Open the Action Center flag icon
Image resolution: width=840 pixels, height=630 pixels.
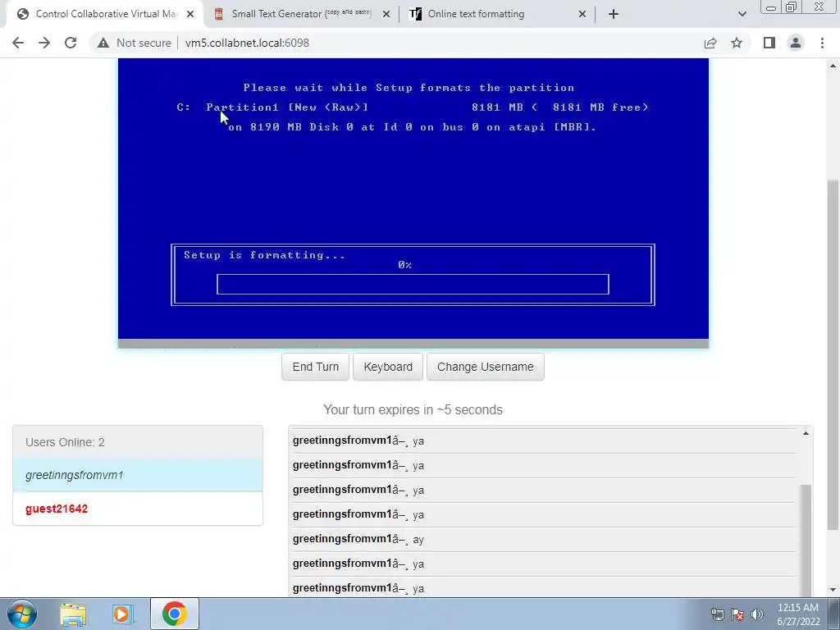click(x=737, y=614)
